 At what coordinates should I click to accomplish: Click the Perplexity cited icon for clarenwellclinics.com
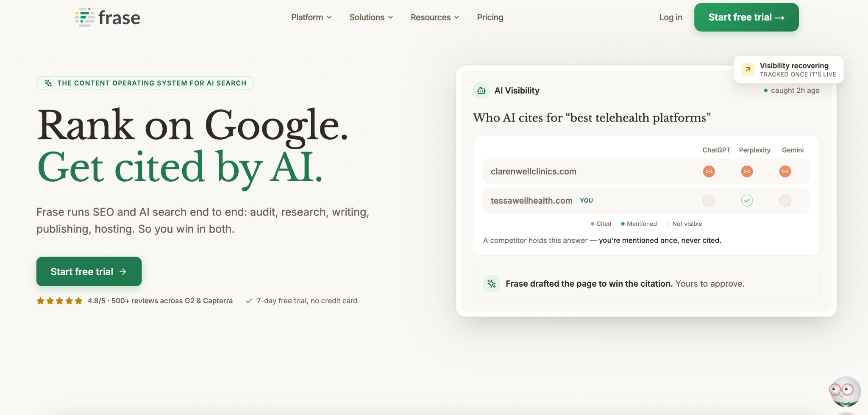click(x=747, y=172)
